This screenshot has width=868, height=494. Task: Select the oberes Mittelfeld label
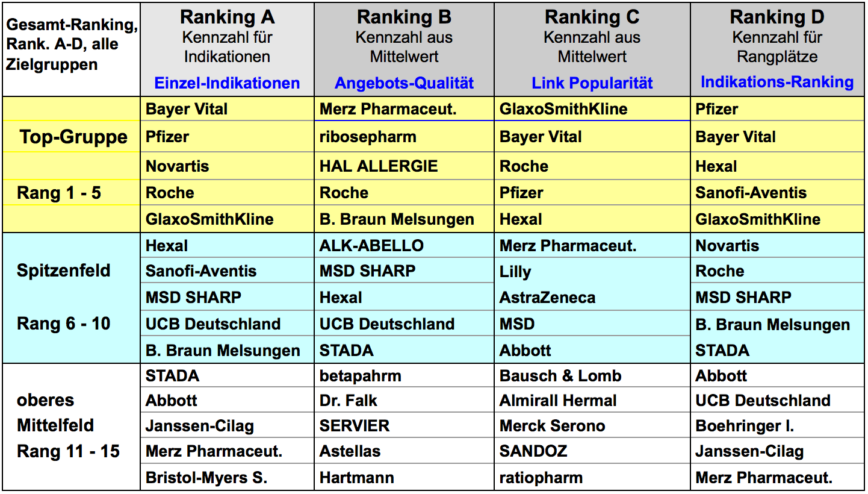[x=55, y=413]
